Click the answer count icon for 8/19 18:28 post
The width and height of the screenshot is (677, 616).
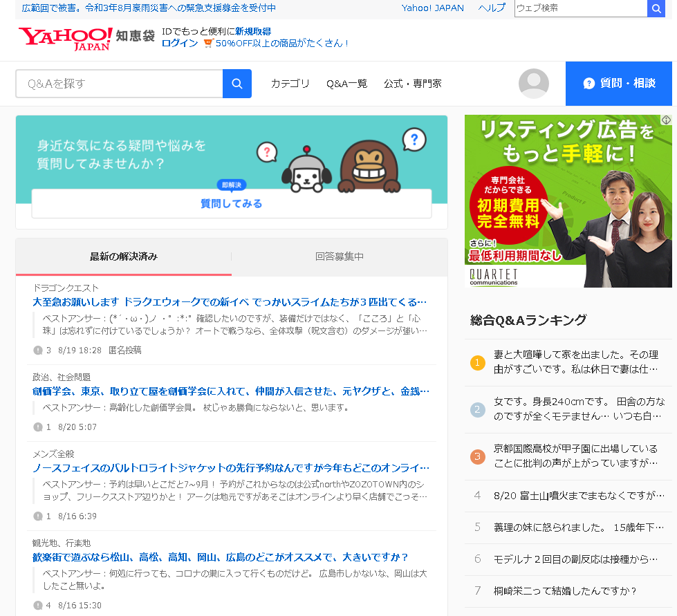point(37,350)
